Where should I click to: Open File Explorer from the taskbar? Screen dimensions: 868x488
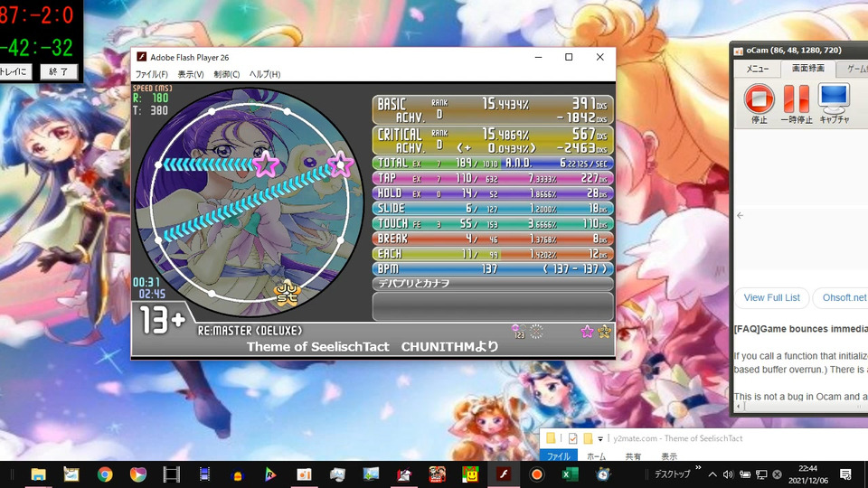[38, 474]
